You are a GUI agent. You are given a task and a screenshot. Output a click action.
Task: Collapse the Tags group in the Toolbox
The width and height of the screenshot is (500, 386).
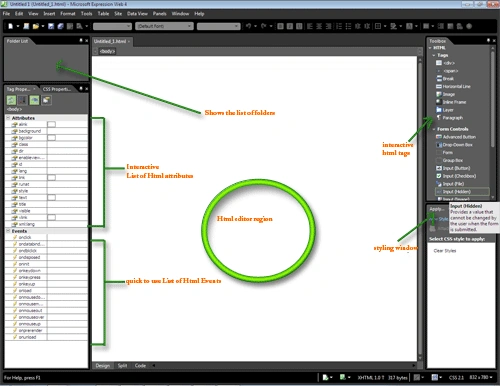434,55
